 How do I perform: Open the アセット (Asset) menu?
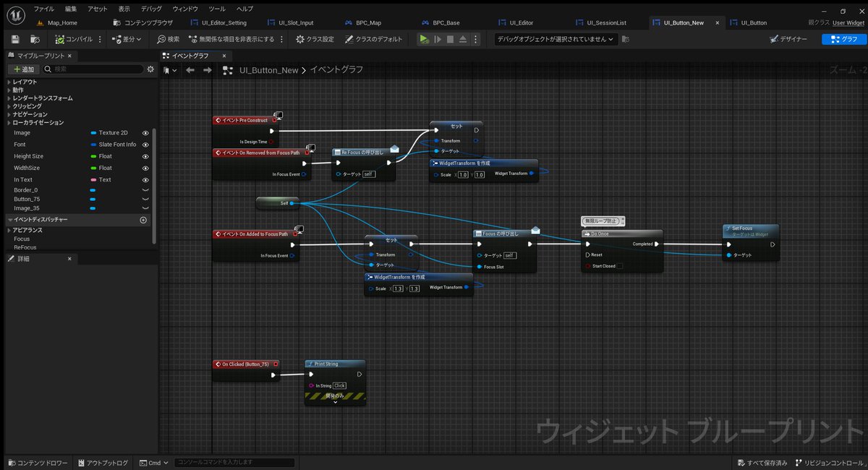point(98,9)
